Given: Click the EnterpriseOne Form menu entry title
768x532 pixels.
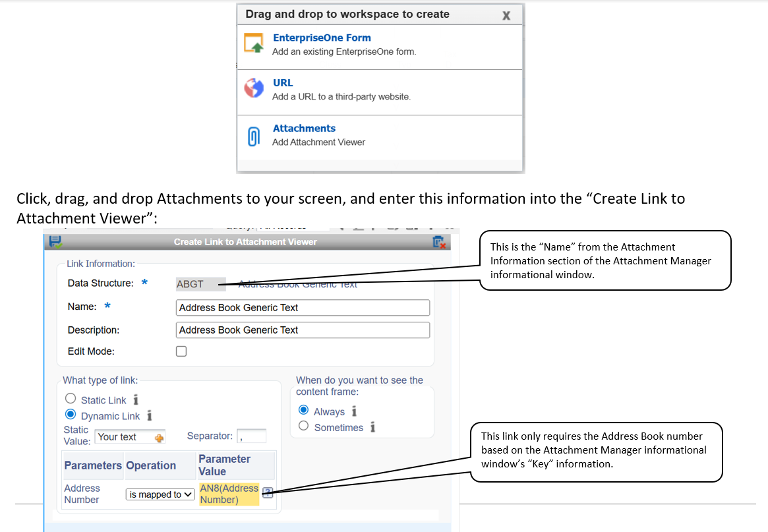Looking at the screenshot, I should [x=322, y=38].
